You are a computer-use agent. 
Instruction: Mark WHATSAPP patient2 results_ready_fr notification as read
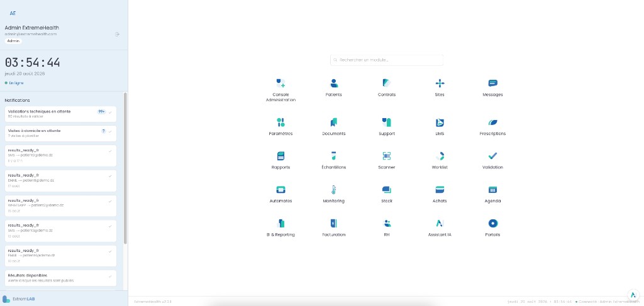(x=110, y=202)
